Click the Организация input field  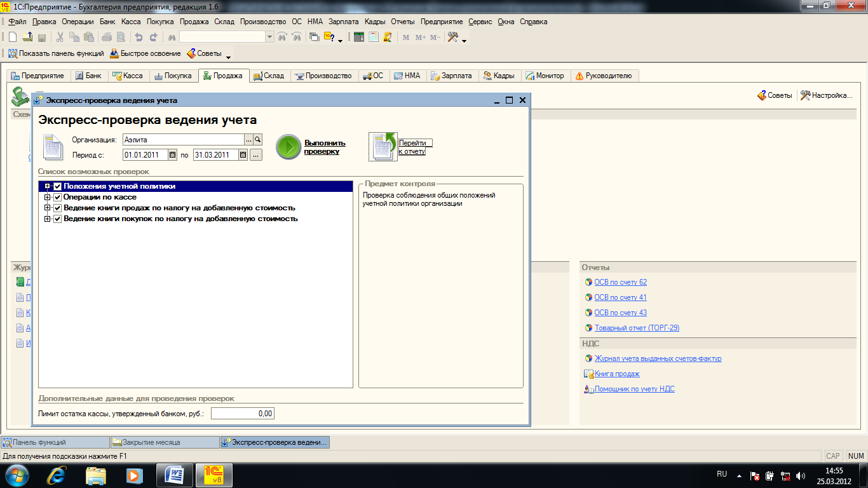pos(183,139)
